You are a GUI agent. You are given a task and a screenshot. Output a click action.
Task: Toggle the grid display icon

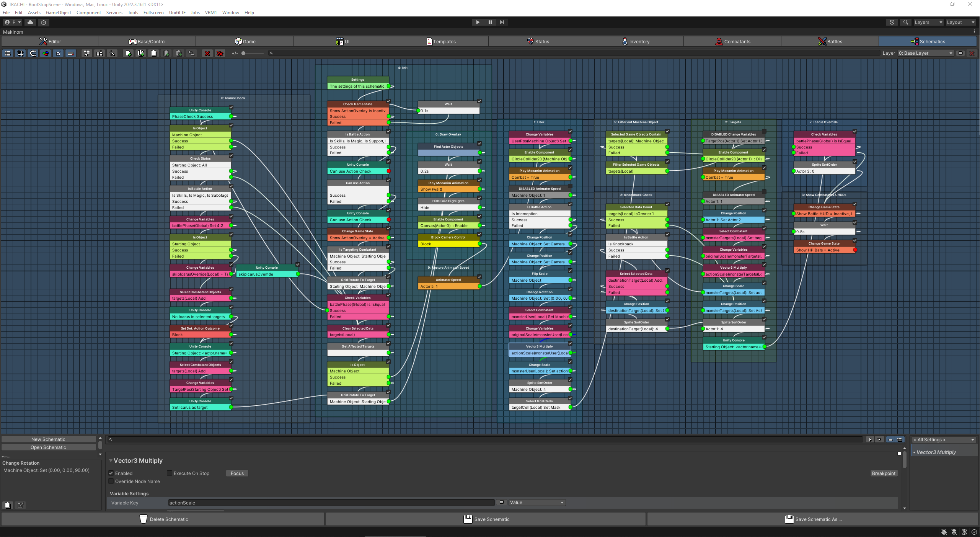(20, 53)
